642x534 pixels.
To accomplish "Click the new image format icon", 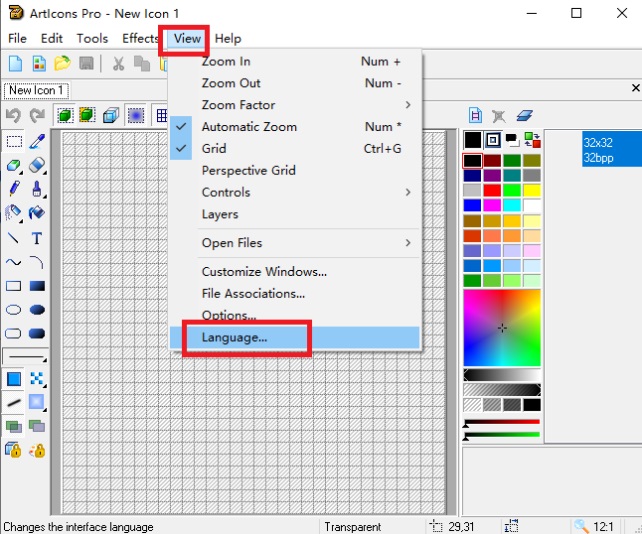I will pos(475,116).
